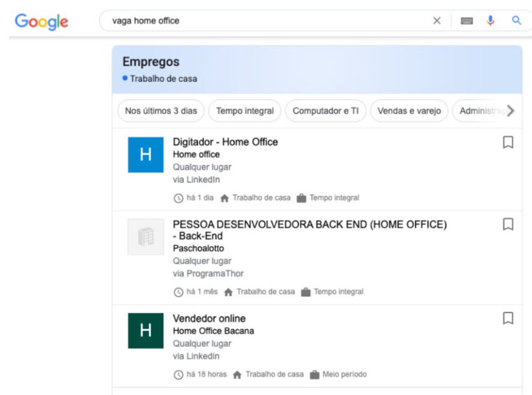
Task: Bookmark the Digitador - Home Office job
Action: [x=508, y=143]
